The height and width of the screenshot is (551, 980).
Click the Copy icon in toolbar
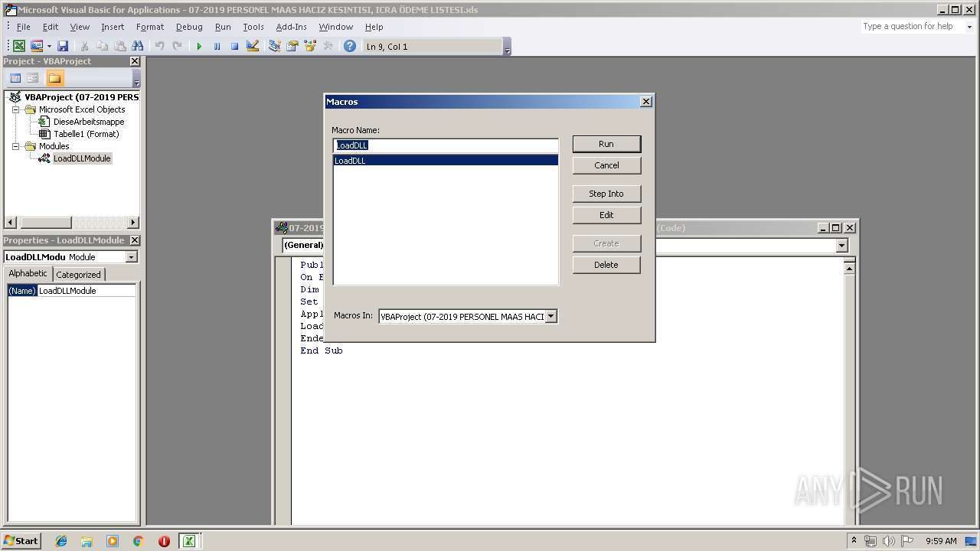(102, 46)
